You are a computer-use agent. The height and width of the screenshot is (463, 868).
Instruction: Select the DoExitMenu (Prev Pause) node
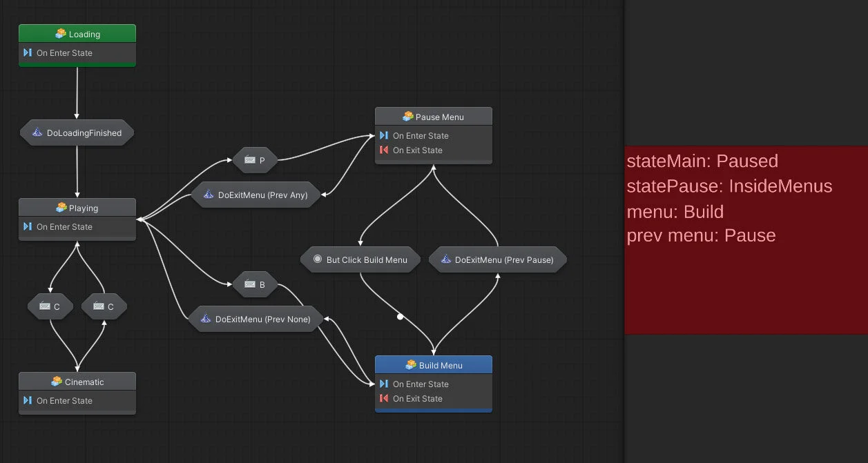click(497, 259)
